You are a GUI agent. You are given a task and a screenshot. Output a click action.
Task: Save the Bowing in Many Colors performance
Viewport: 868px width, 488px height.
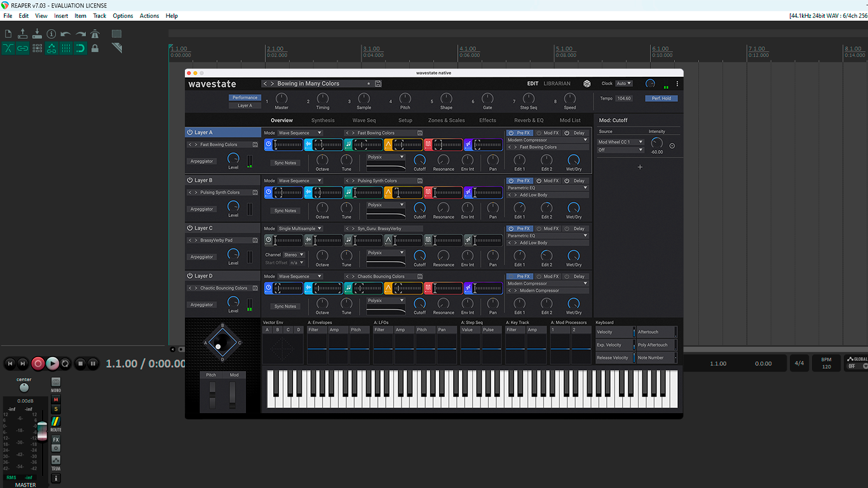point(378,84)
